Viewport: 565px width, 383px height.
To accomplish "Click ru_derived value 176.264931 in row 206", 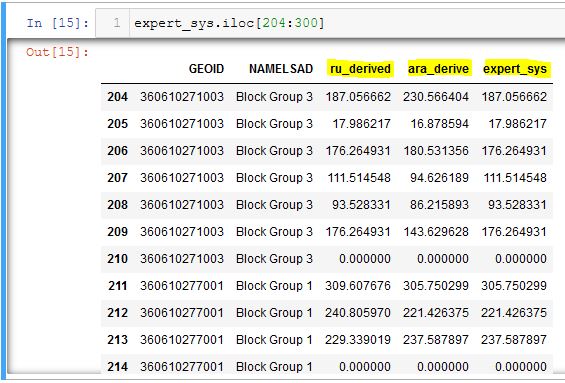I will tap(358, 151).
